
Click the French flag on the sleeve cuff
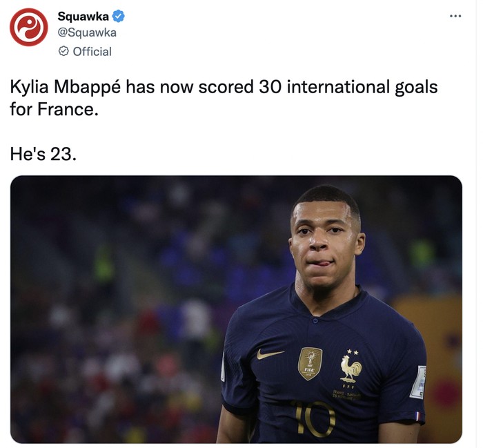417,416
